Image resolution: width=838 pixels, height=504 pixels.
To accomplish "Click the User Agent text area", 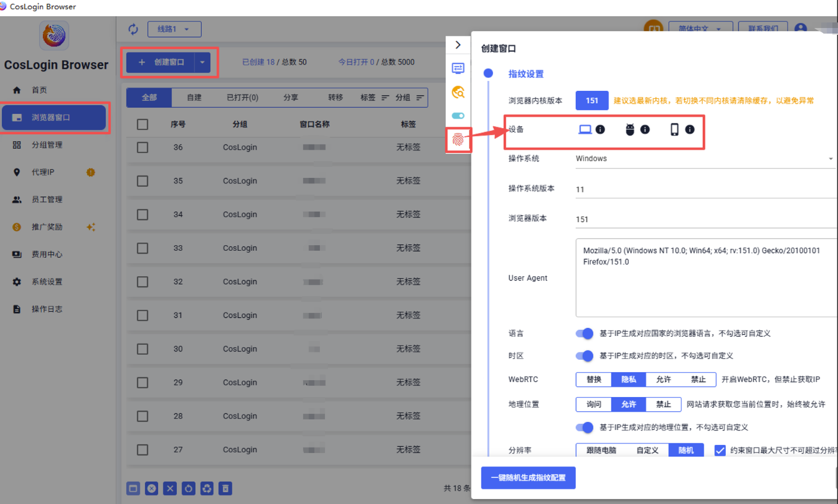I will 706,278.
